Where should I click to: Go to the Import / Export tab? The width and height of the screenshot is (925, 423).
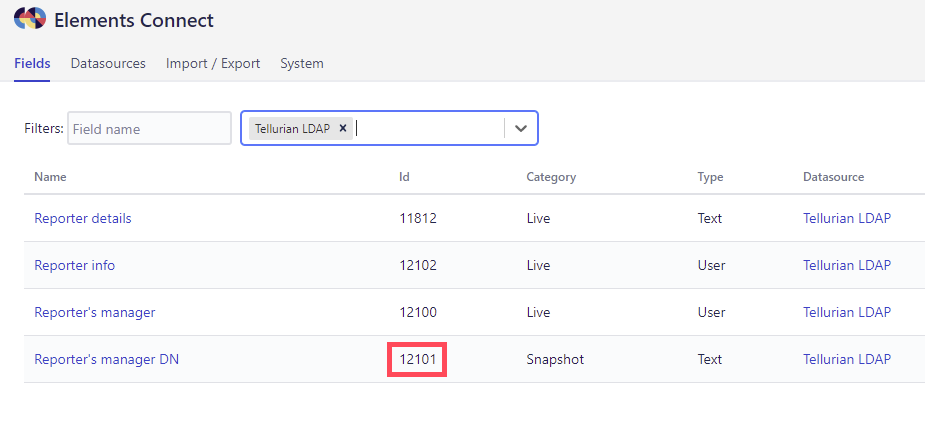[x=213, y=63]
